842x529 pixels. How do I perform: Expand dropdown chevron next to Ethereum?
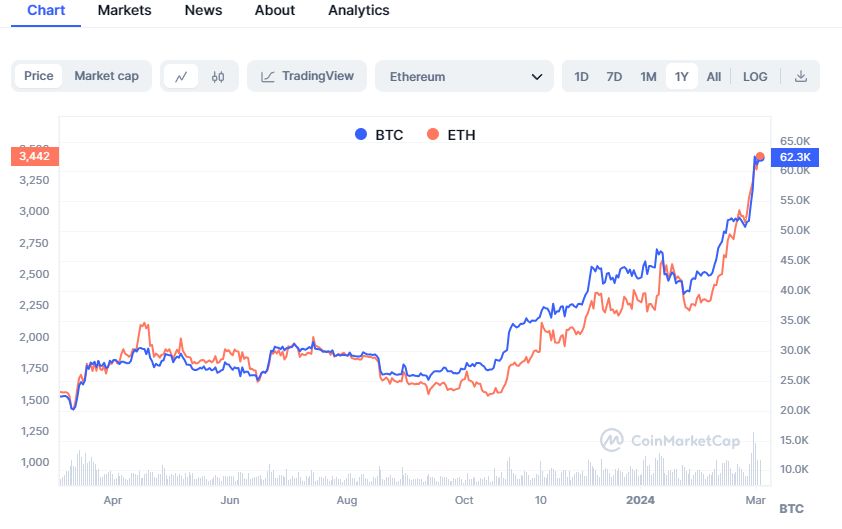click(x=537, y=76)
